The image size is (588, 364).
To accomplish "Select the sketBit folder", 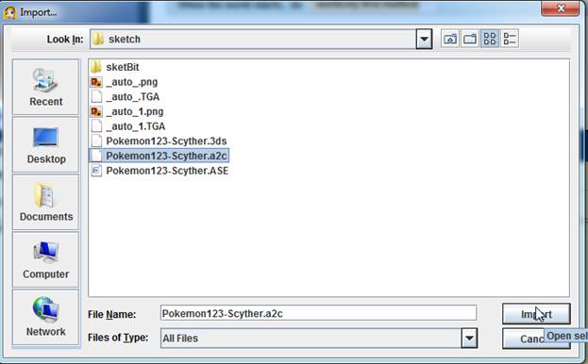I will coord(115,67).
